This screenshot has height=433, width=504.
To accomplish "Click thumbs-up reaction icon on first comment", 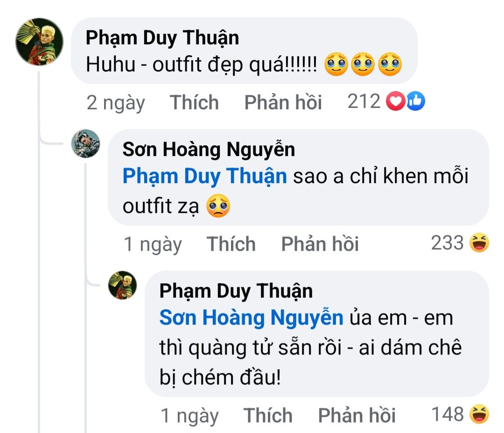I will [x=415, y=102].
